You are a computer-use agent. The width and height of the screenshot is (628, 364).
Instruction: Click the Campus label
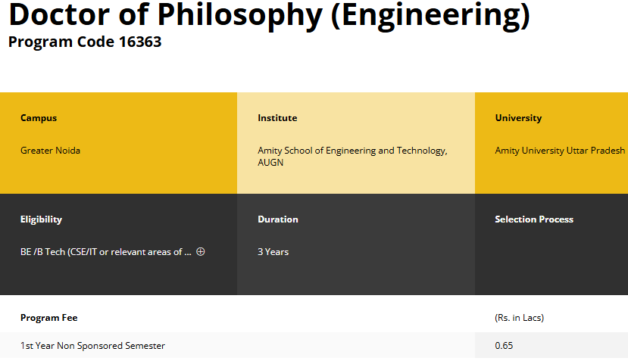pyautogui.click(x=39, y=118)
